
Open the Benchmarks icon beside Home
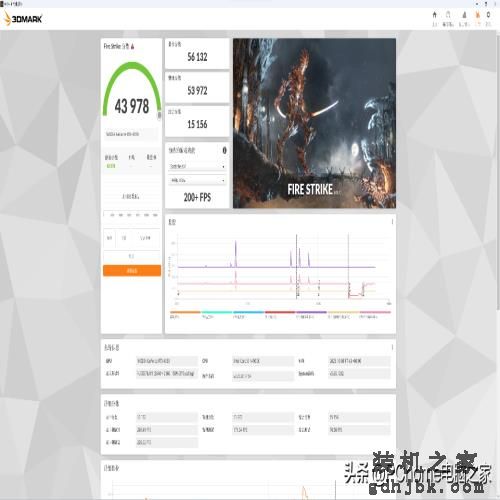click(x=448, y=15)
